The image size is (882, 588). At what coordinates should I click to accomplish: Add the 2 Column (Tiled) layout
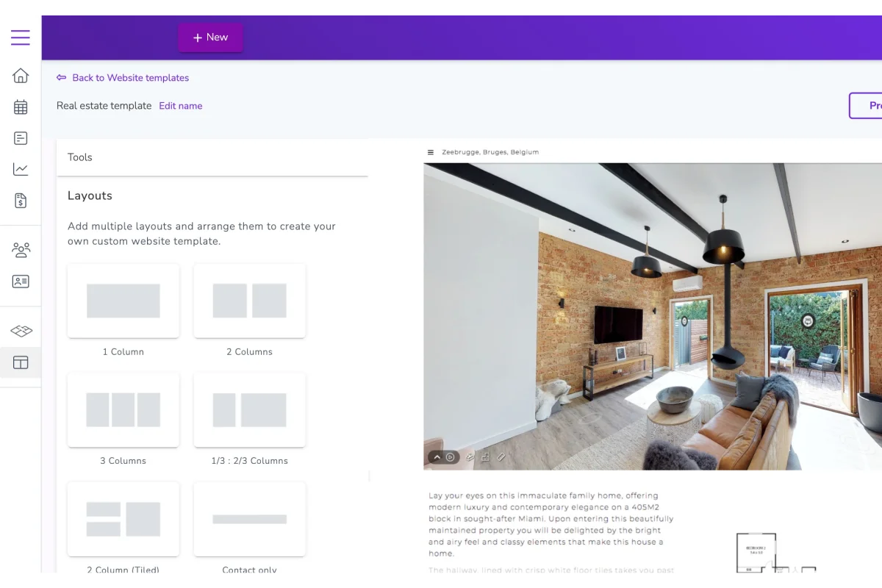click(x=123, y=518)
